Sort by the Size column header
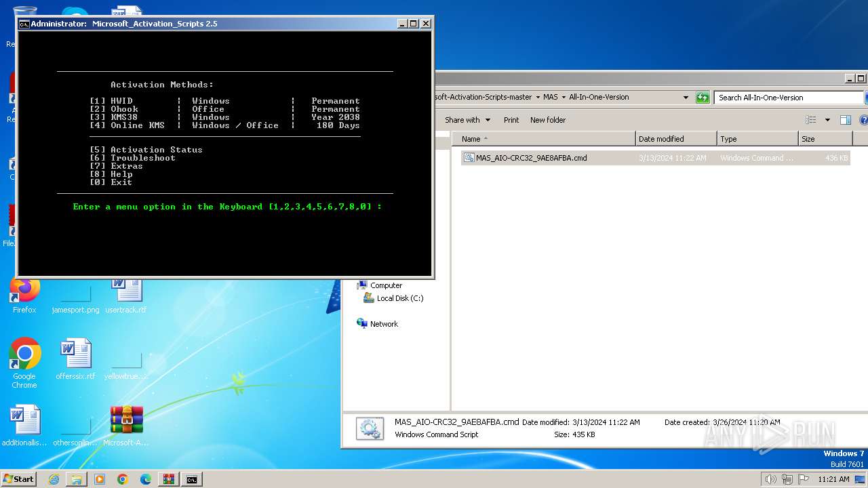The height and width of the screenshot is (488, 868). click(x=825, y=139)
